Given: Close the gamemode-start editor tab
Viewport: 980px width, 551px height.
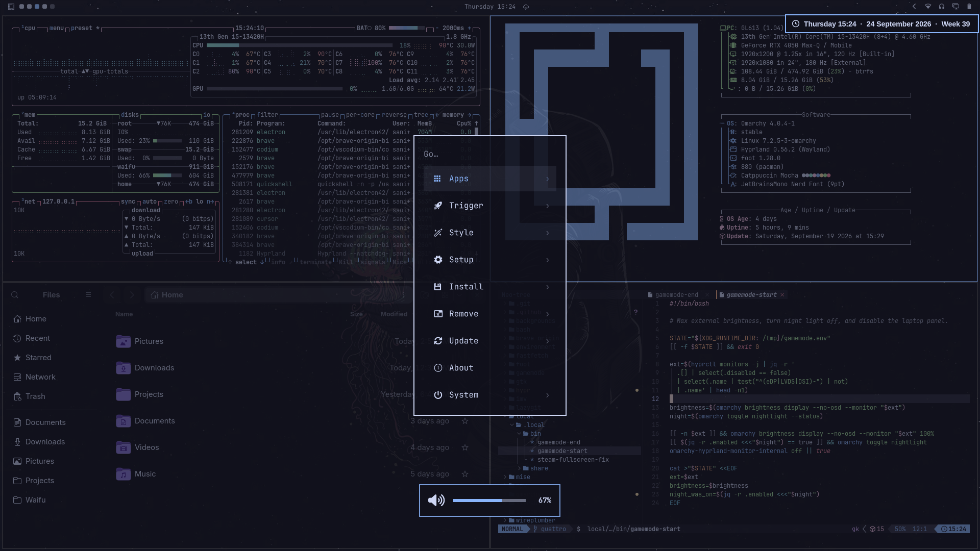Looking at the screenshot, I should pos(782,295).
